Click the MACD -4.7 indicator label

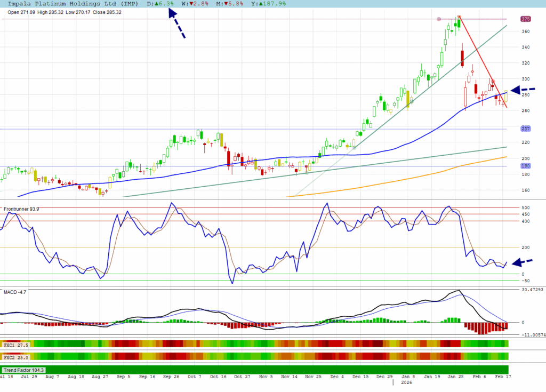15,292
